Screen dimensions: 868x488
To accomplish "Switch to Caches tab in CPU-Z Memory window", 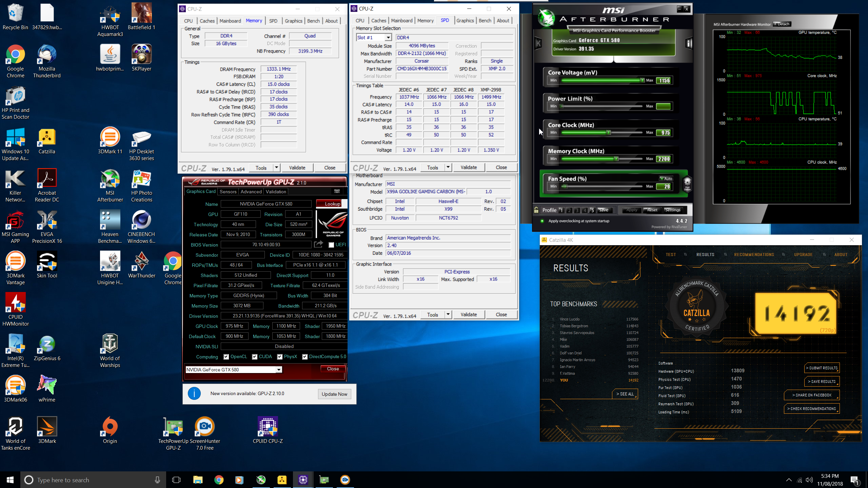I will tap(207, 21).
